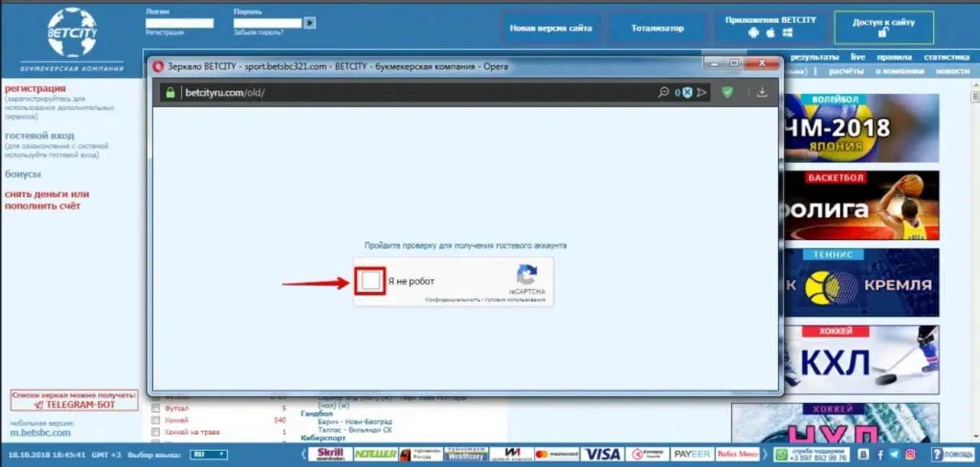The image size is (980, 467).
Task: Click Забыли пароль? link
Action: click(x=258, y=32)
